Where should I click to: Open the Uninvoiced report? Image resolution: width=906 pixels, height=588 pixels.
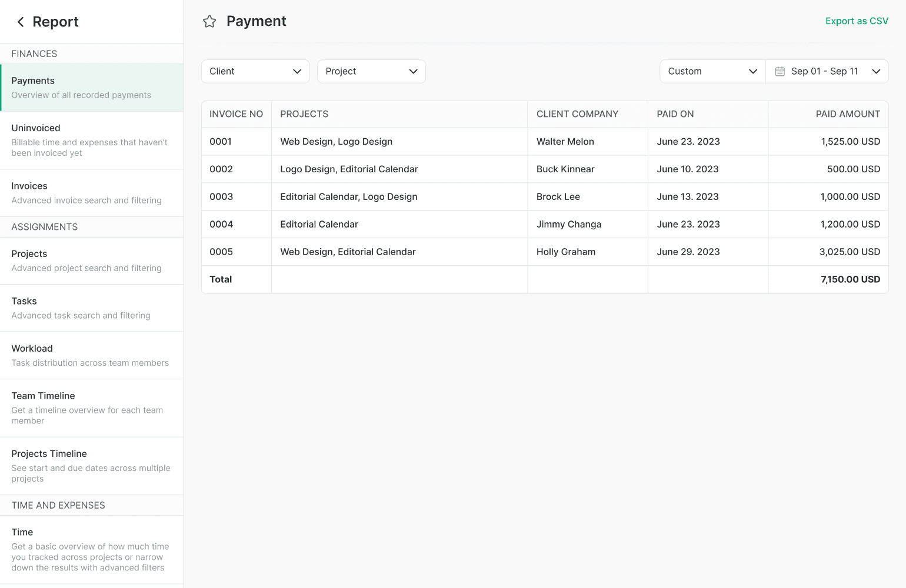click(92, 140)
